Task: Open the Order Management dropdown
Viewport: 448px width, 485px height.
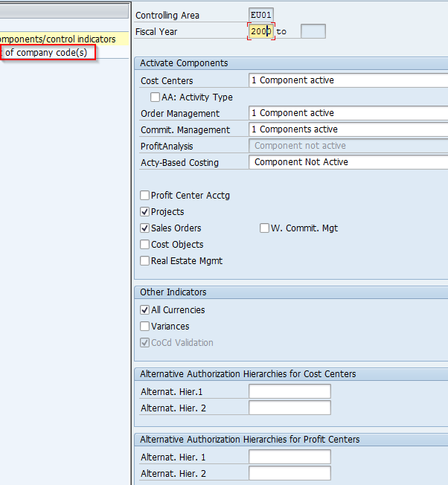Action: point(348,113)
